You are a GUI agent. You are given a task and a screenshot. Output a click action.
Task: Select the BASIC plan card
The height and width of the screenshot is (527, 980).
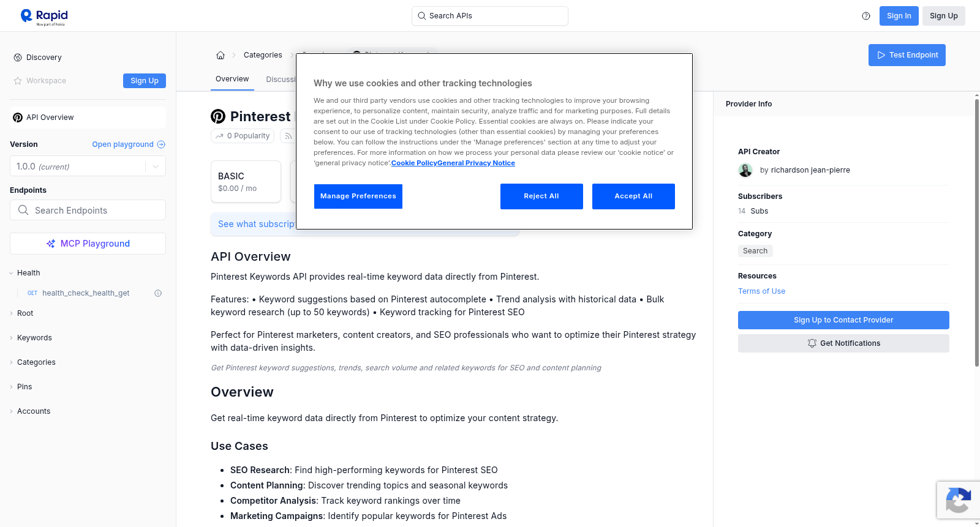click(x=246, y=182)
